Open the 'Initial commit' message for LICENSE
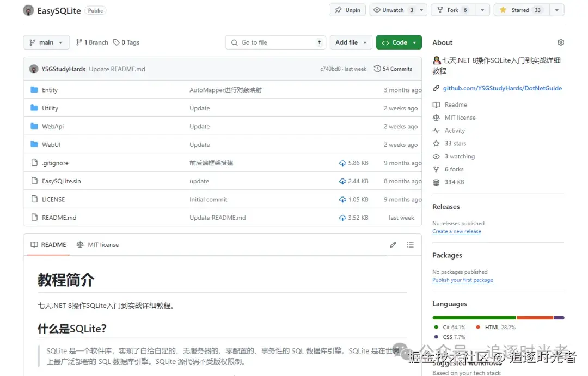The width and height of the screenshot is (588, 376). 208,200
